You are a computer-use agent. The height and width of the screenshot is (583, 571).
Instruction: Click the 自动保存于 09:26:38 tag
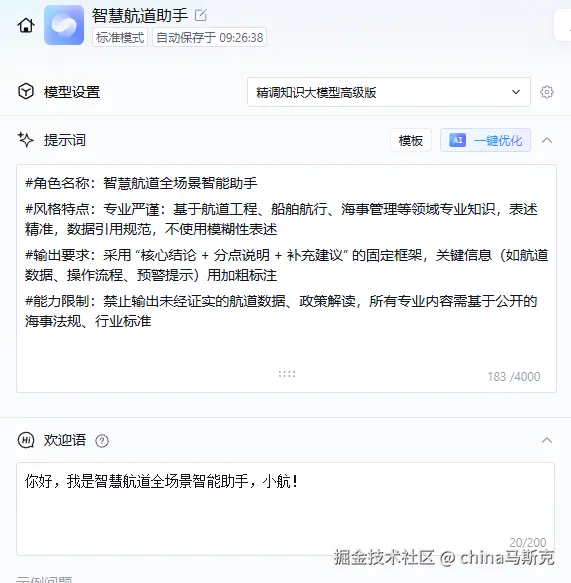pos(209,37)
